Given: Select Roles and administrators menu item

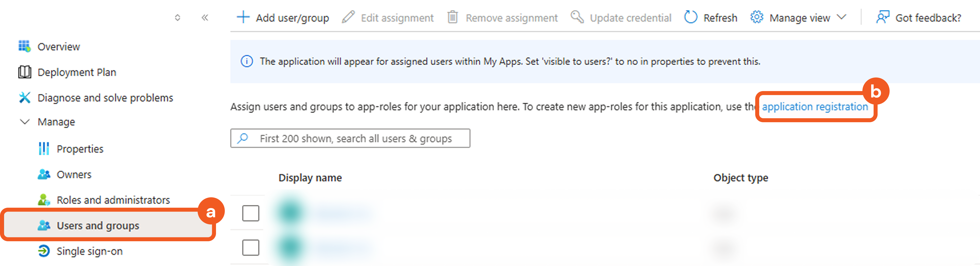Looking at the screenshot, I should pyautogui.click(x=113, y=200).
